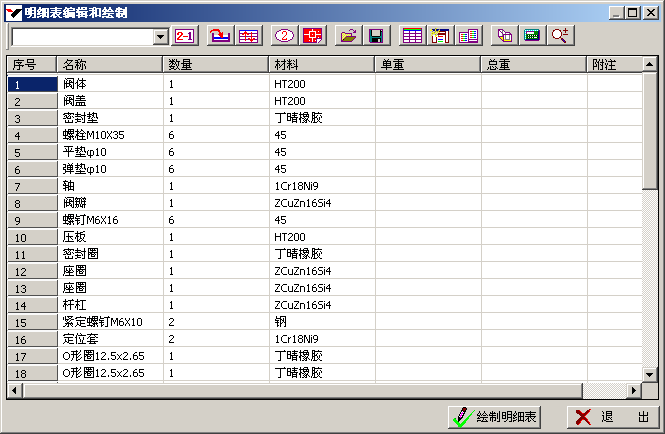Click the horizontal scrollbar right arrow
The width and height of the screenshot is (665, 434).
coord(632,390)
